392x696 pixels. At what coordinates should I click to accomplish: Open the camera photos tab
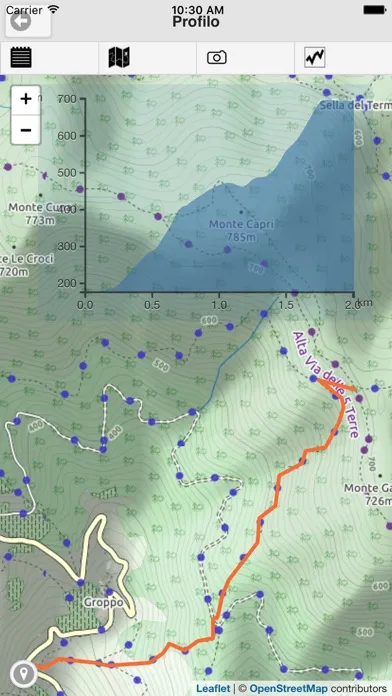(217, 58)
